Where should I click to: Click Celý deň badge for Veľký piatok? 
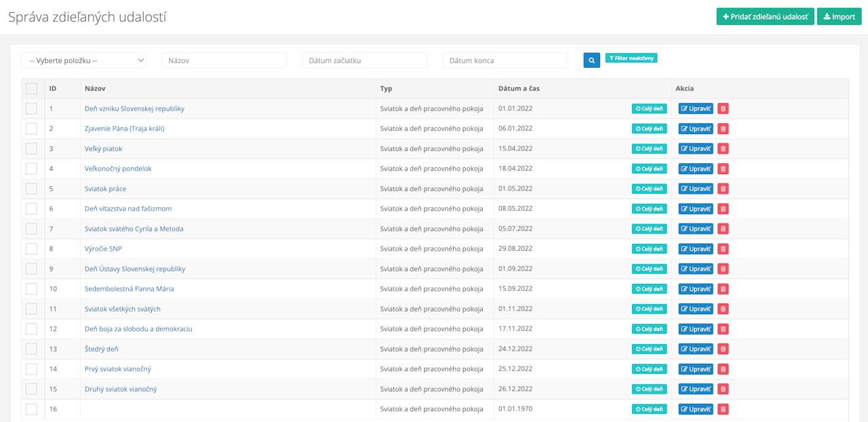(x=649, y=148)
